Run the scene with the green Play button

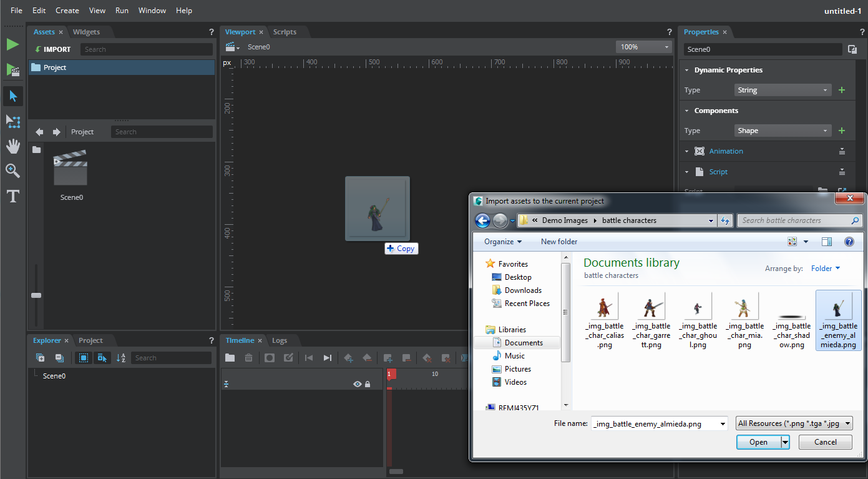tap(12, 44)
